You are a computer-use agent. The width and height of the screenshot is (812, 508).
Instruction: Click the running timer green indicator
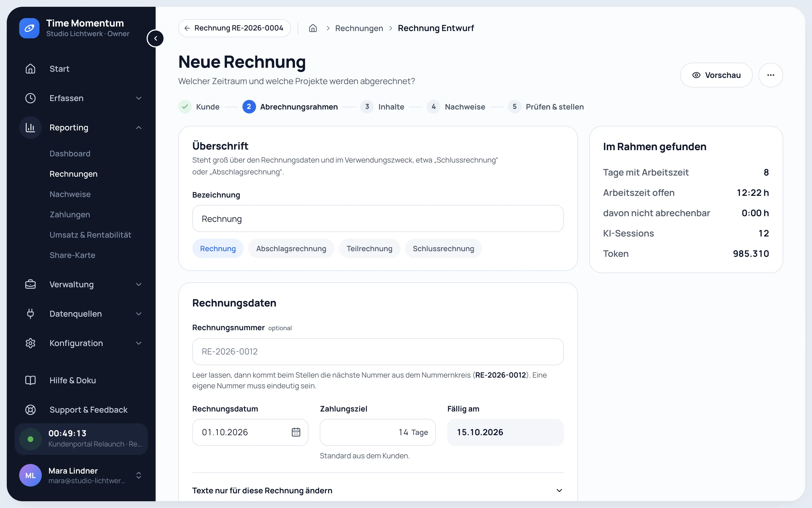pos(30,439)
